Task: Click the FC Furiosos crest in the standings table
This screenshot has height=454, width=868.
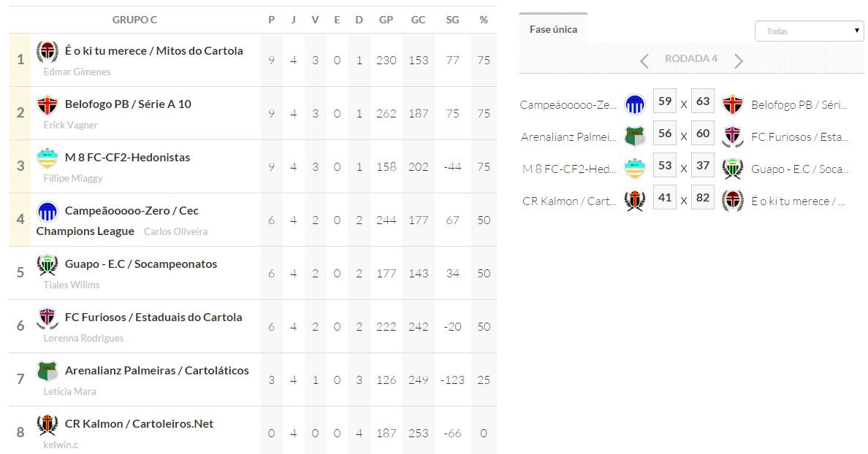Action: pos(47,318)
